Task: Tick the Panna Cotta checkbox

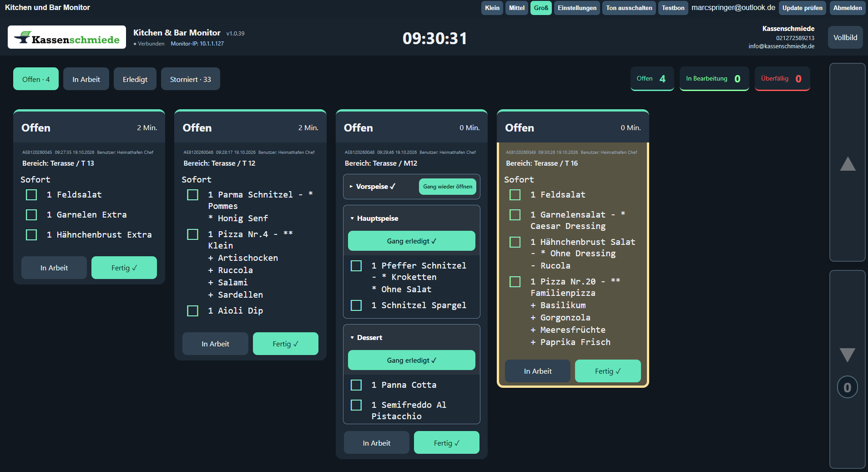Action: [356, 385]
